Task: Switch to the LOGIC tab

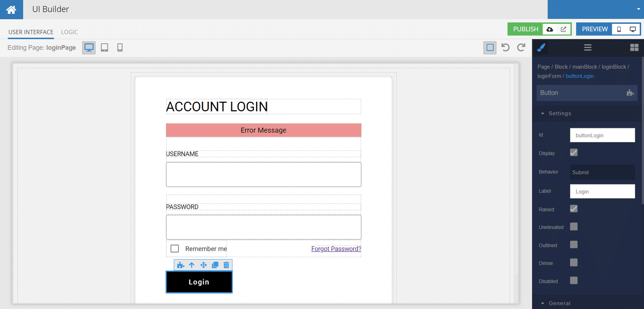Action: point(70,32)
